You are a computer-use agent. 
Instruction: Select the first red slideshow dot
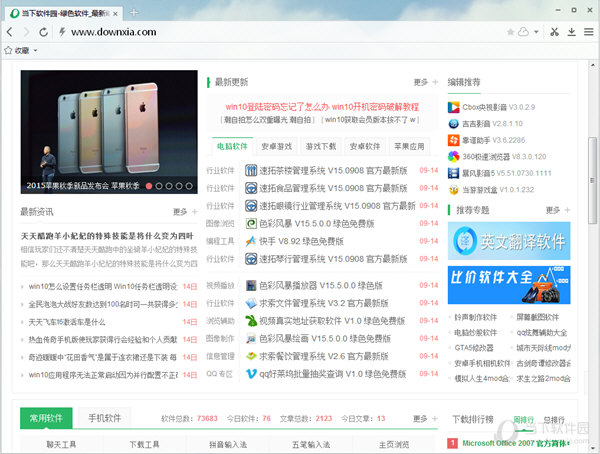pyautogui.click(x=149, y=186)
